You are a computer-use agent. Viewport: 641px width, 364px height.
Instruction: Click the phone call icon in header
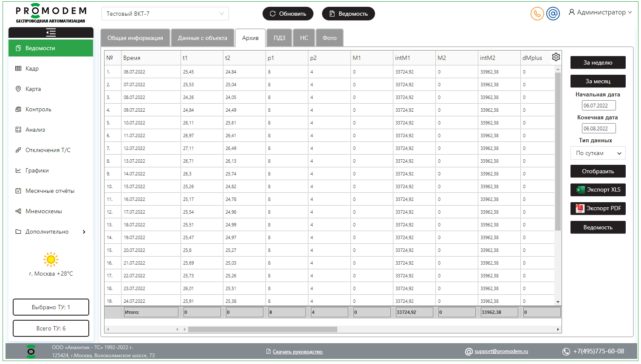pos(537,14)
